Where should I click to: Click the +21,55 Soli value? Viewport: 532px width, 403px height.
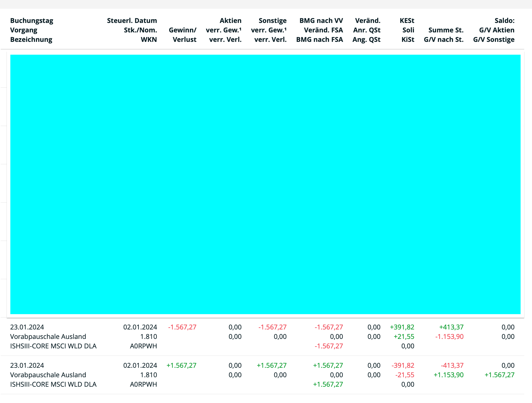click(404, 337)
